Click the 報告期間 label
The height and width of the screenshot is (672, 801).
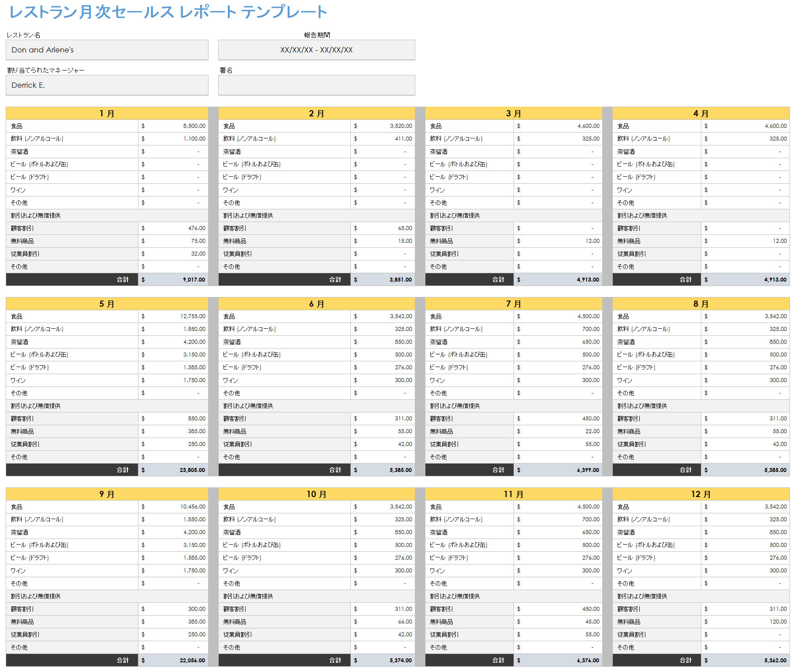317,35
